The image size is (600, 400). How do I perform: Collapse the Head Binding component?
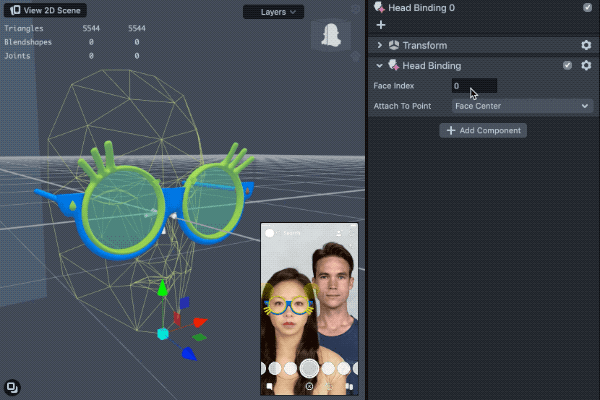380,66
